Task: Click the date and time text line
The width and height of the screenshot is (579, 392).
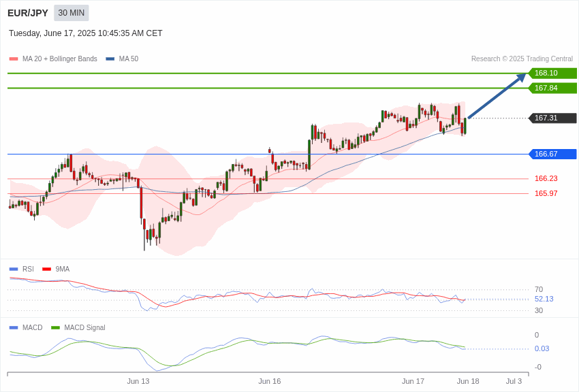Action: (x=85, y=33)
